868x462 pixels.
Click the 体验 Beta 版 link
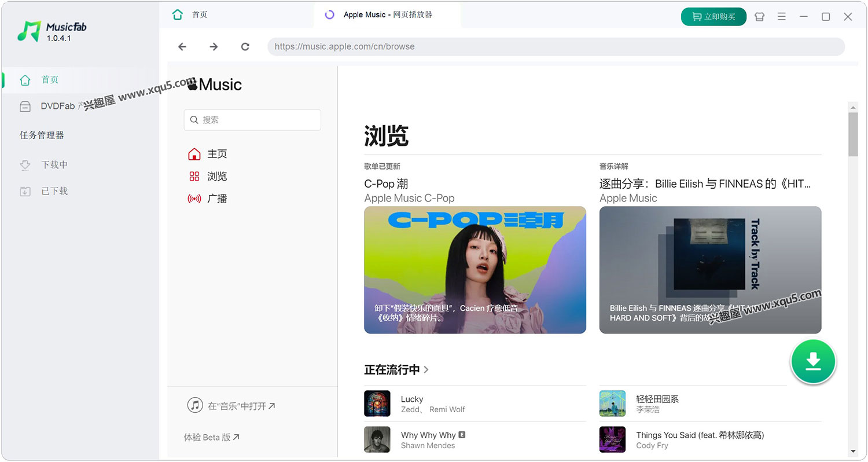(212, 438)
